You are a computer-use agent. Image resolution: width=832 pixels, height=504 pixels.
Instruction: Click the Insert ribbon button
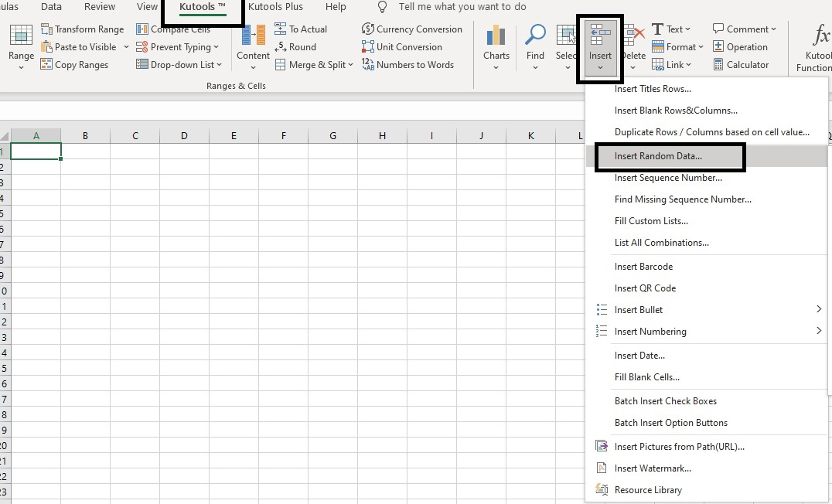(x=600, y=48)
